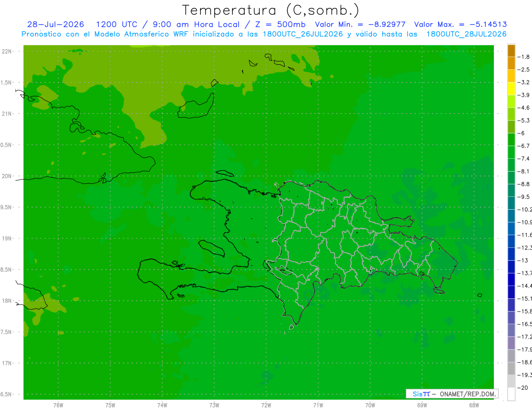Click the '-15.8' colorbar value

[525, 311]
